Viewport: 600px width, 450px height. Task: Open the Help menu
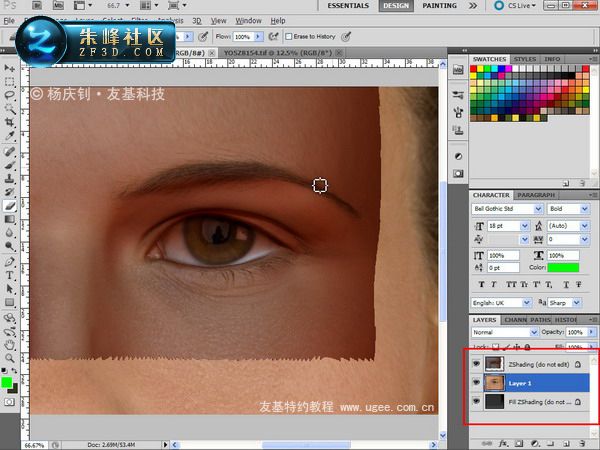[x=278, y=21]
